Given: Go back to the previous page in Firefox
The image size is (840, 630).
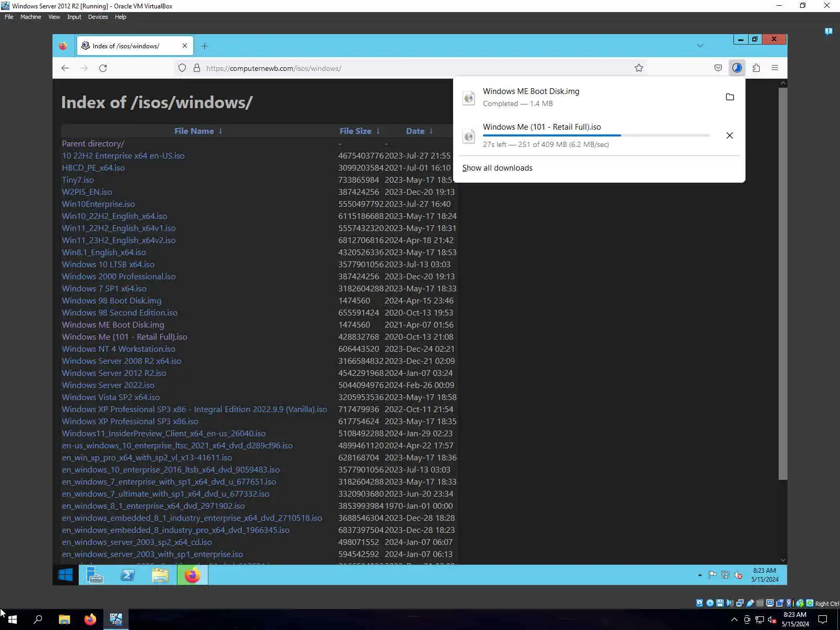Looking at the screenshot, I should click(x=65, y=68).
